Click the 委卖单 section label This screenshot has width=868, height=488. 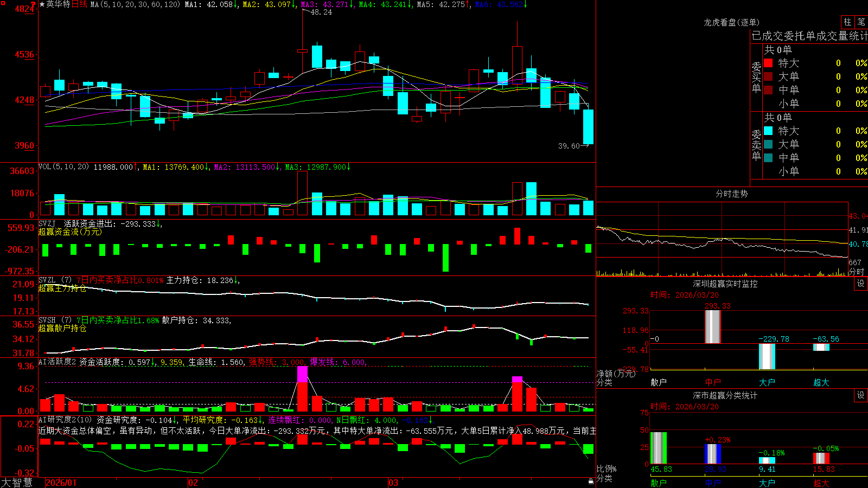pyautogui.click(x=756, y=145)
